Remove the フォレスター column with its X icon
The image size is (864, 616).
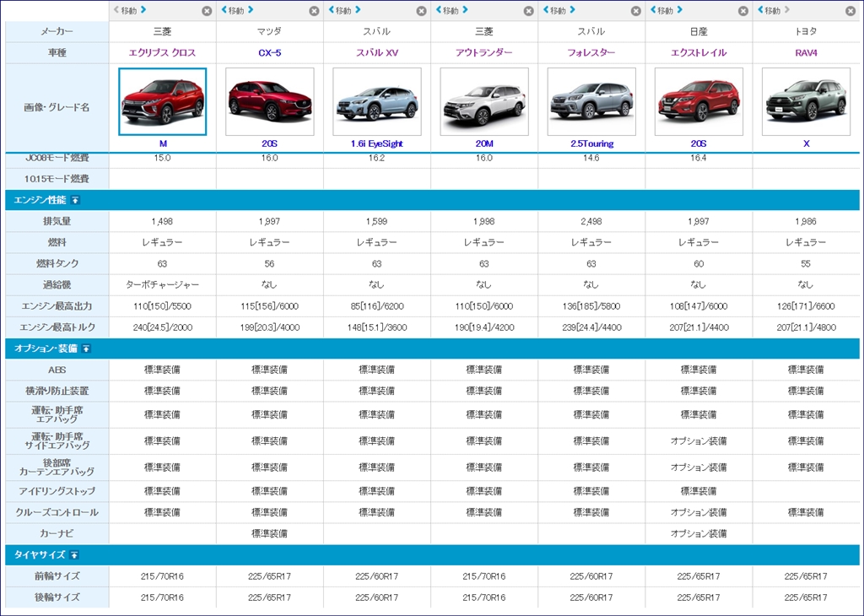[636, 11]
